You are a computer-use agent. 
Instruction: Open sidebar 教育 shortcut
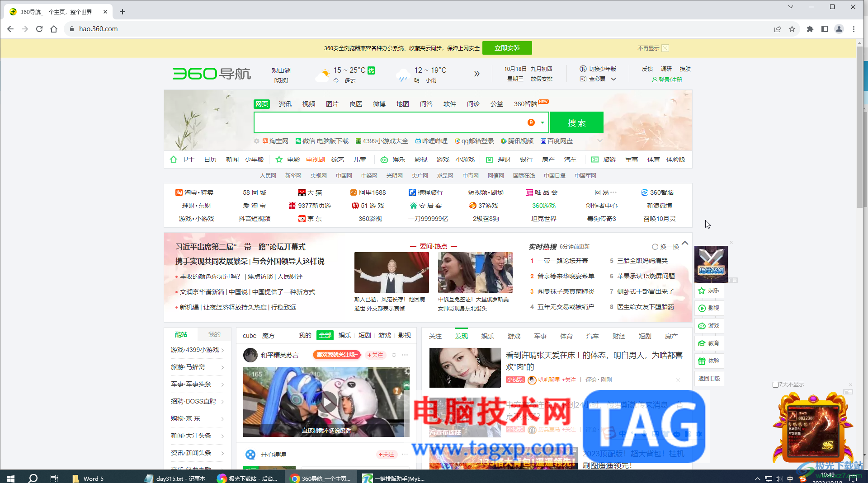pos(709,343)
